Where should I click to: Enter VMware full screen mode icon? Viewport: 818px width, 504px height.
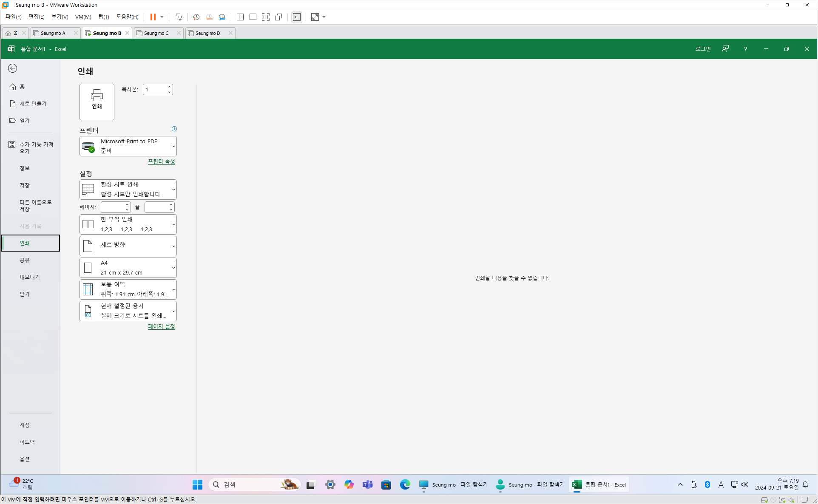(266, 17)
